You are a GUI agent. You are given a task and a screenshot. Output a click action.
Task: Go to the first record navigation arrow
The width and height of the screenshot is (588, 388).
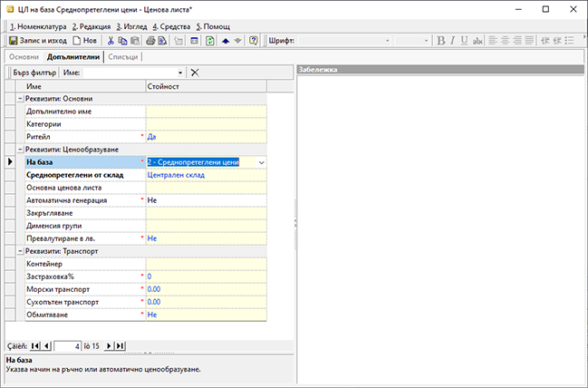pyautogui.click(x=34, y=345)
